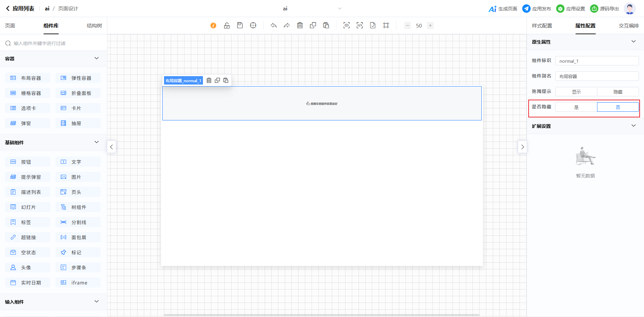The image size is (644, 317).
Task: Expand the 输入组件 section
Action: tap(97, 302)
